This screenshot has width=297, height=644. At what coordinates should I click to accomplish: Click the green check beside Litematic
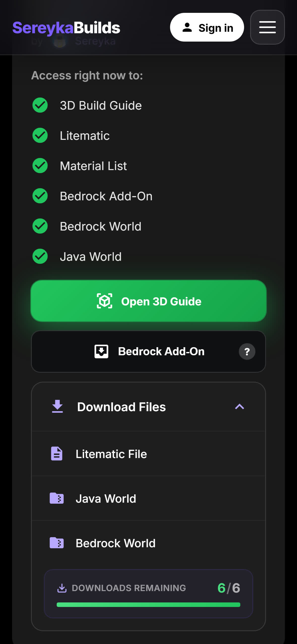point(40,135)
